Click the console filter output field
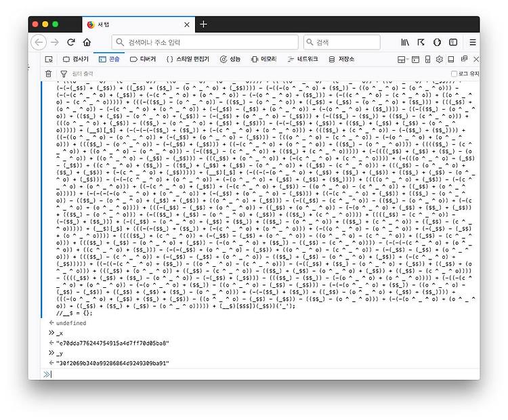 pos(227,74)
